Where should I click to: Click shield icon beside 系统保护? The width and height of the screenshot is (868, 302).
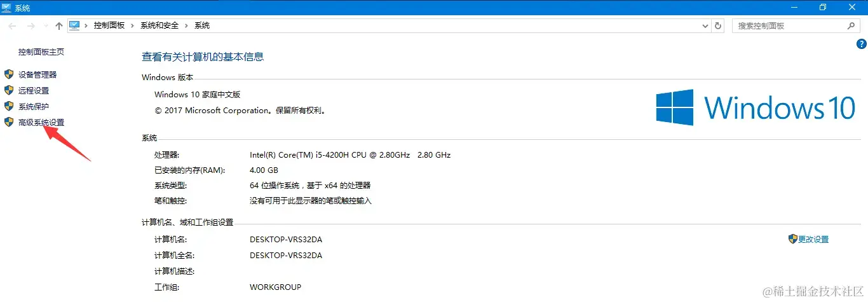9,106
